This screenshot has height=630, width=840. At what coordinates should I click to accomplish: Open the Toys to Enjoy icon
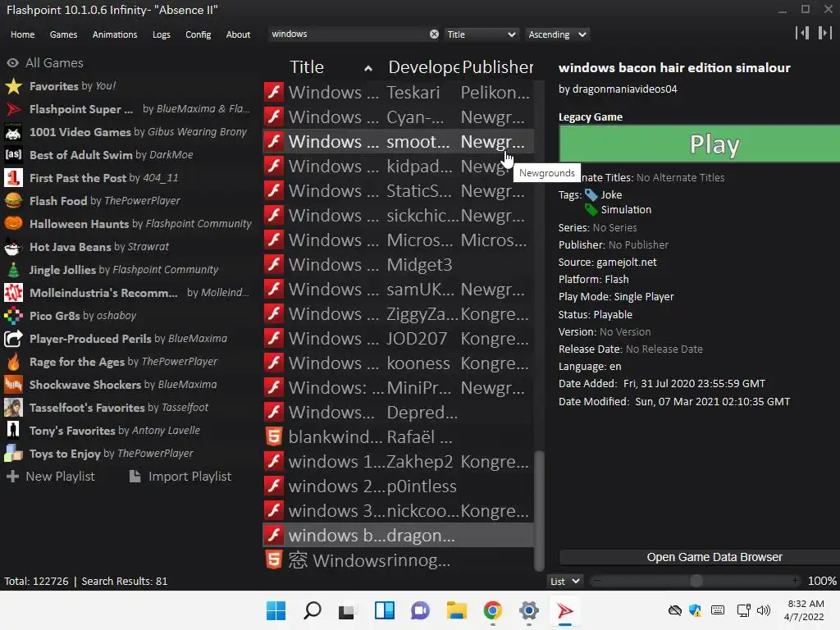(13, 454)
